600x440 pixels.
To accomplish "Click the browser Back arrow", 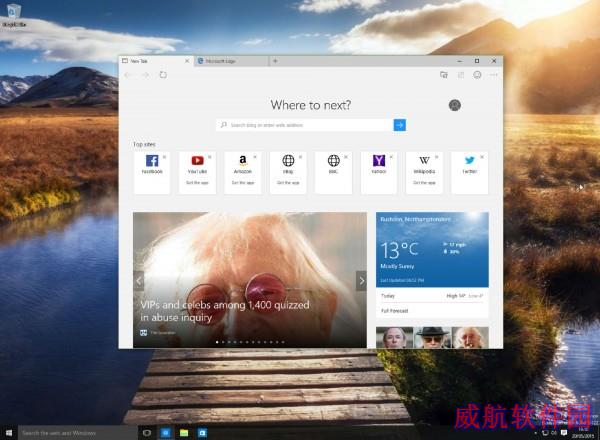I will (x=128, y=75).
